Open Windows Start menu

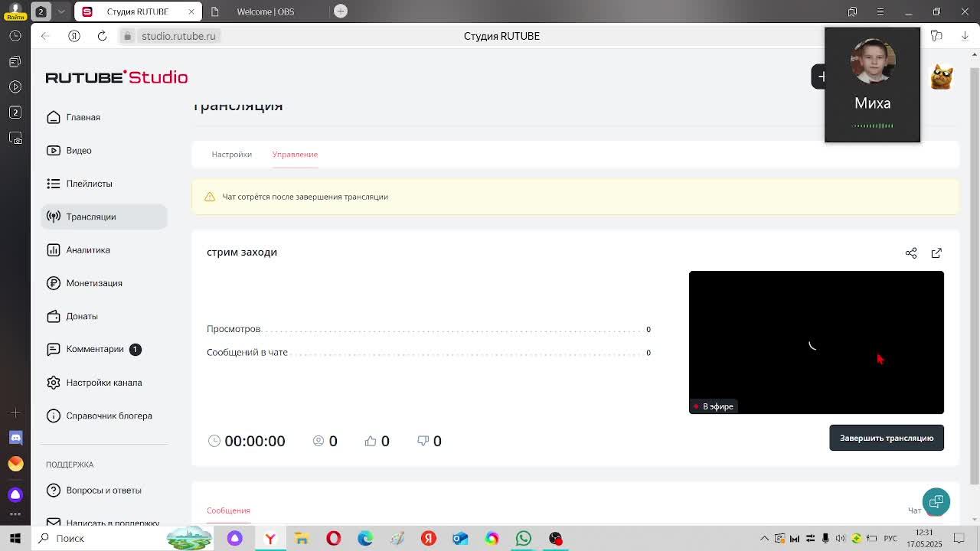(x=15, y=538)
